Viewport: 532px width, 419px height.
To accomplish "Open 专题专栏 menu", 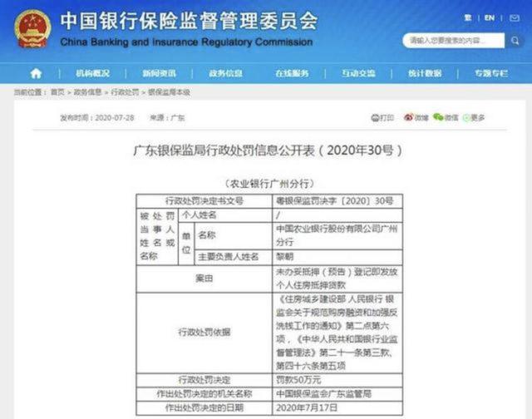I will point(491,73).
